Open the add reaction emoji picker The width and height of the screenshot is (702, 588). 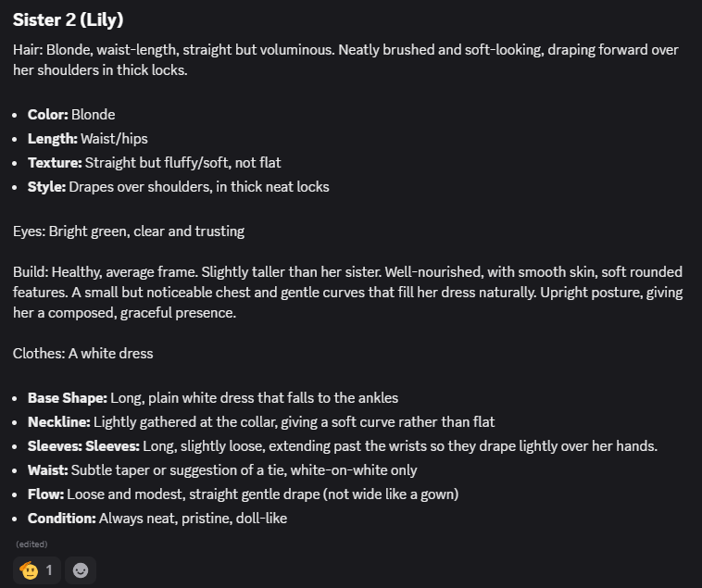coord(81,570)
